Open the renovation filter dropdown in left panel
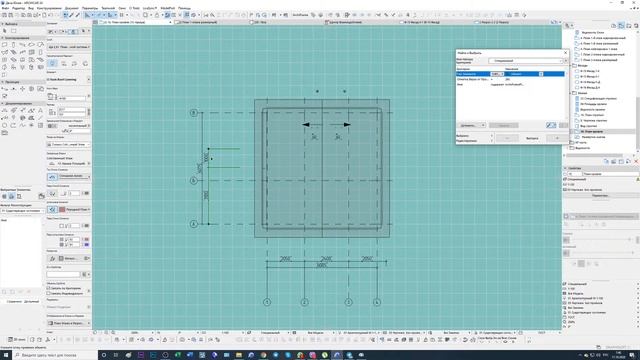The image size is (640, 360). pos(22,211)
